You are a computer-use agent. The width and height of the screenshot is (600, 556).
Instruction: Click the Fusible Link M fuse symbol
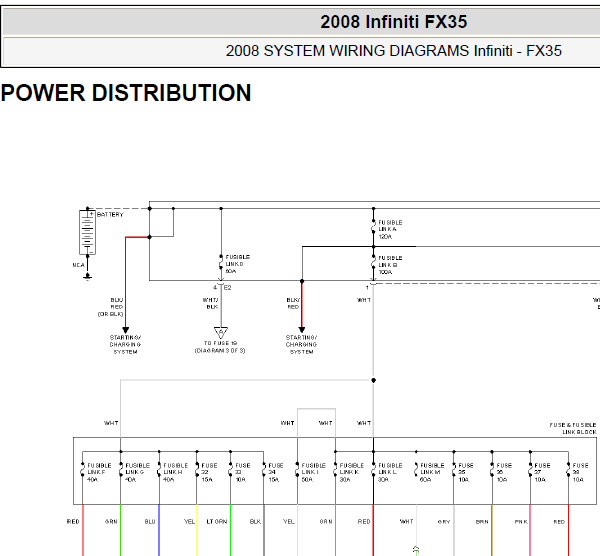click(x=416, y=470)
